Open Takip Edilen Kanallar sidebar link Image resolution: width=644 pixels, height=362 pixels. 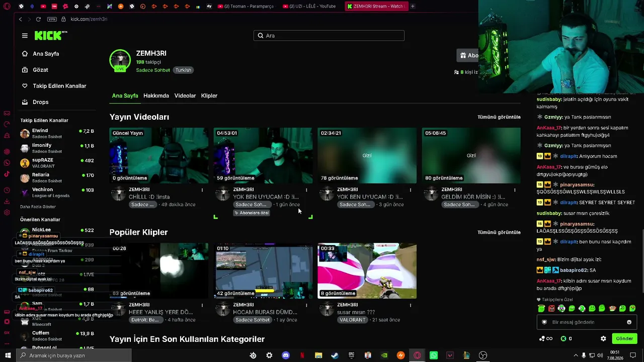59,86
